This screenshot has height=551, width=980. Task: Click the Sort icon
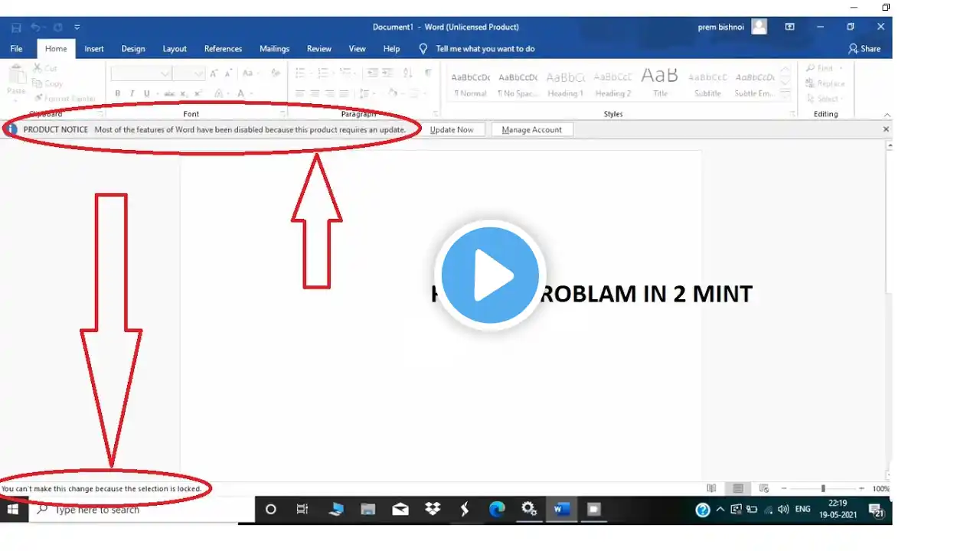click(x=408, y=73)
